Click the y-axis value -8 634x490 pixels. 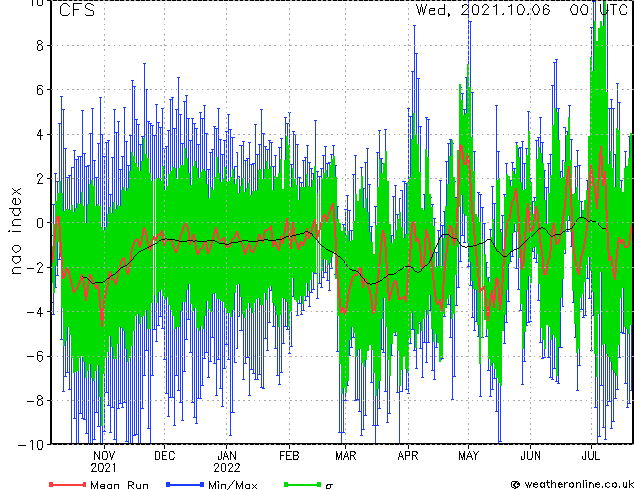coord(35,401)
